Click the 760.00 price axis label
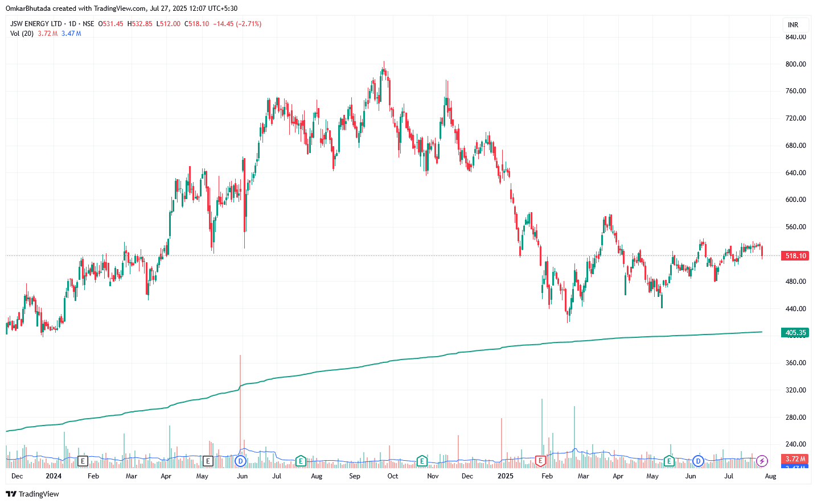Image resolution: width=817 pixels, height=504 pixels. click(795, 91)
